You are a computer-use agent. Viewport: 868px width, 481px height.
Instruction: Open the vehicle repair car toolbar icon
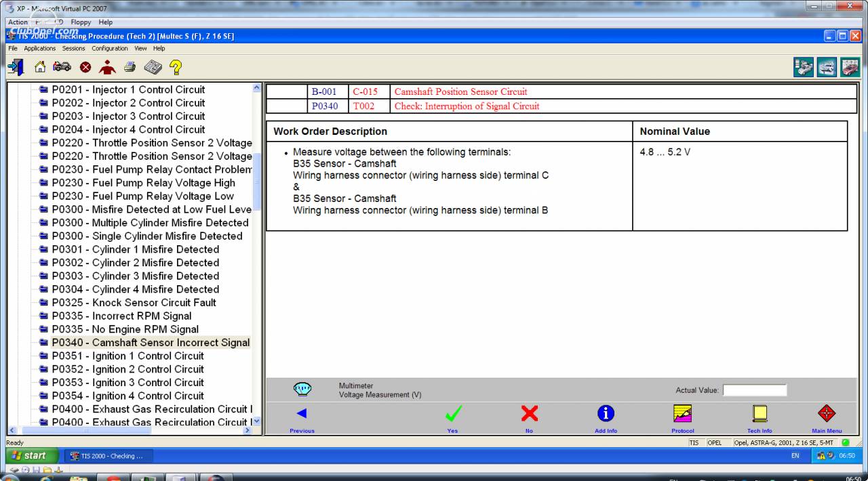pyautogui.click(x=62, y=67)
